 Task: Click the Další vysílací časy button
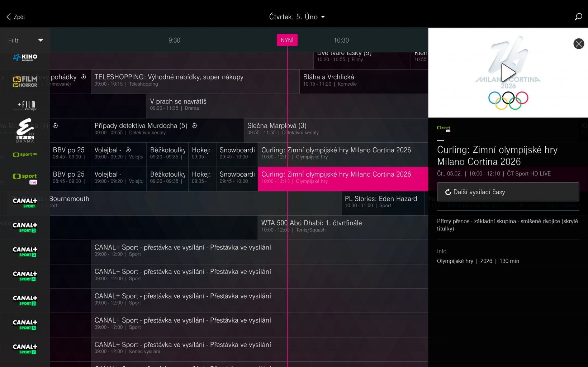click(x=507, y=192)
